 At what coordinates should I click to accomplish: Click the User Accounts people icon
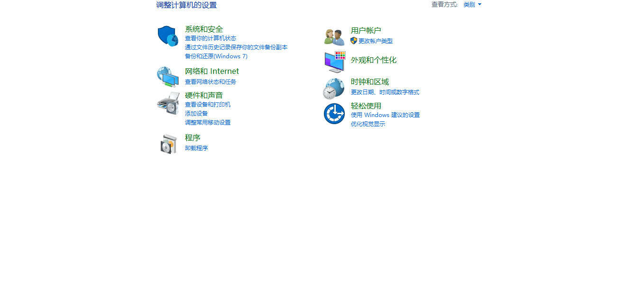tap(334, 37)
